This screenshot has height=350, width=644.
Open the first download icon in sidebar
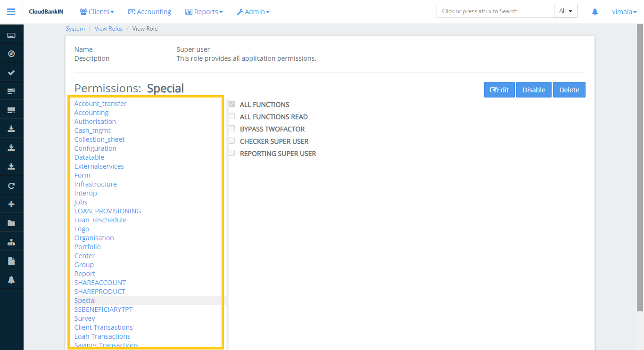coord(11,128)
